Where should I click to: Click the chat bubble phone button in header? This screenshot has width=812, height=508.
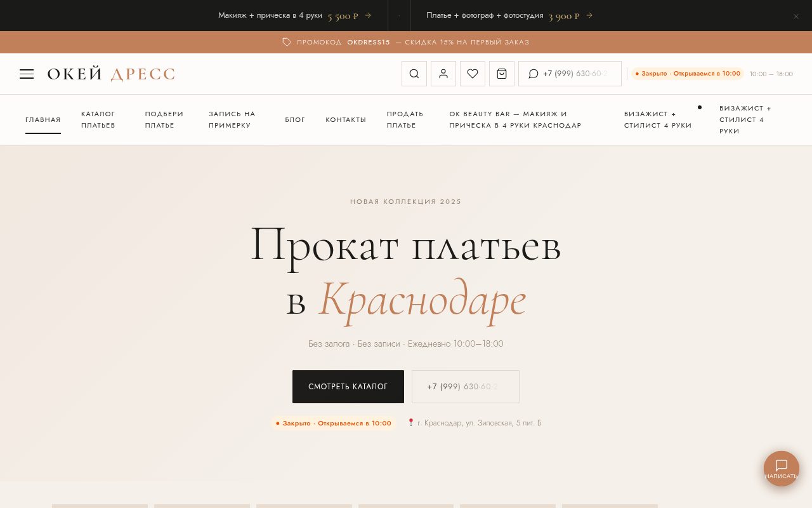click(570, 74)
